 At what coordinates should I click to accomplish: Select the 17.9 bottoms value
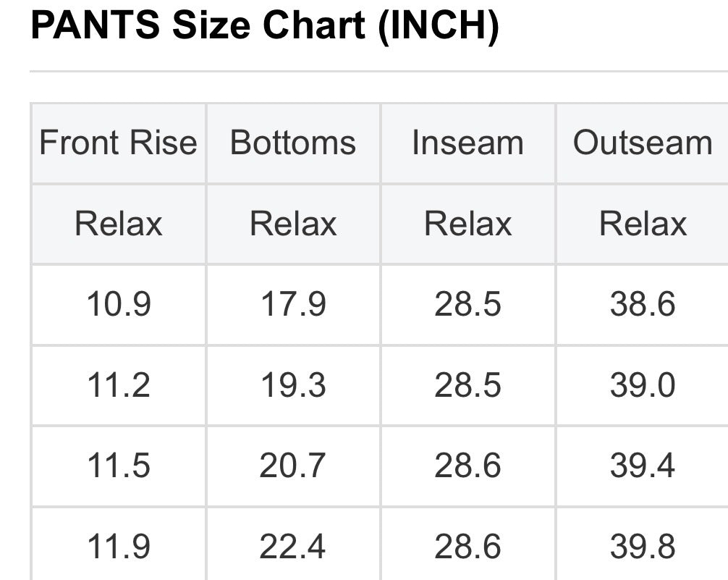click(x=293, y=304)
